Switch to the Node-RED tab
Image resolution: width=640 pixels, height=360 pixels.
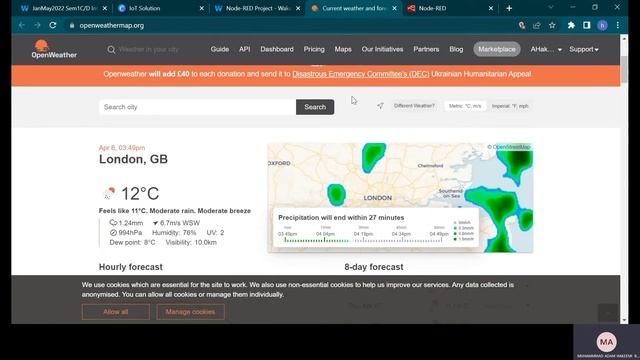point(449,8)
